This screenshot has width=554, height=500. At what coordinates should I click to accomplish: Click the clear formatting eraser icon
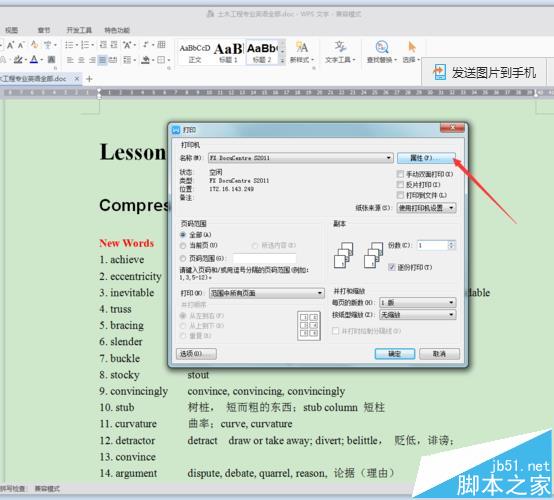point(34,45)
